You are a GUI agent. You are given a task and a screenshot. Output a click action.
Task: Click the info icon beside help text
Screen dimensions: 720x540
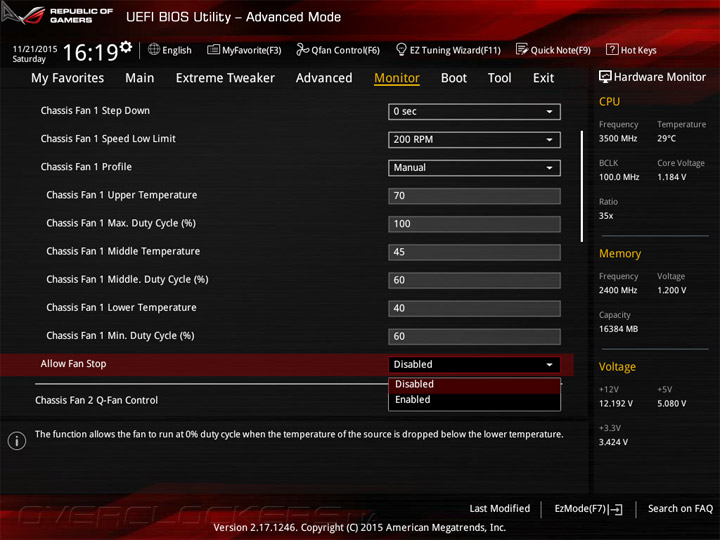17,441
